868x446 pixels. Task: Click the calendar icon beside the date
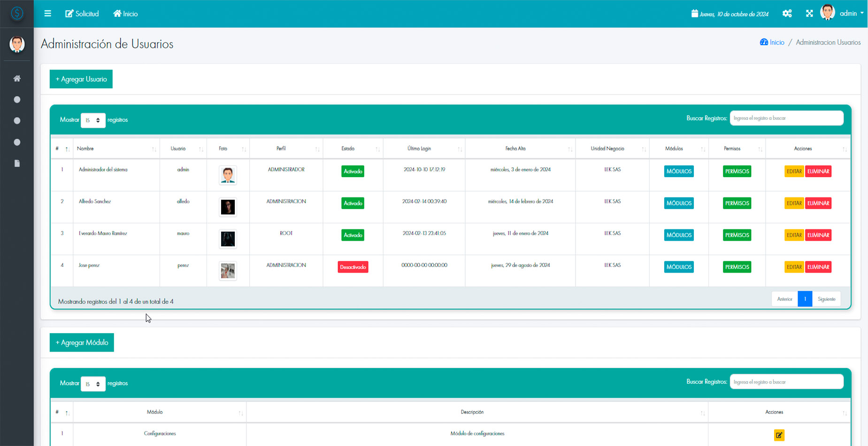(694, 14)
